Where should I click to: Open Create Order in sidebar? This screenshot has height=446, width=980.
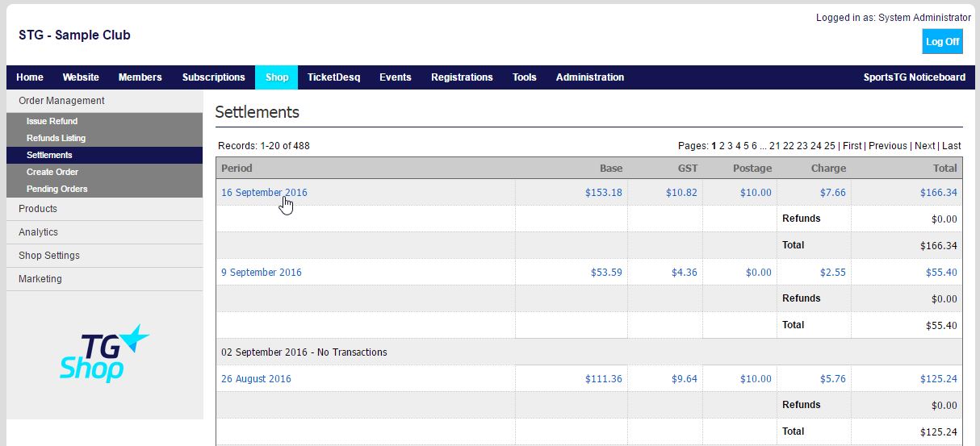[104, 172]
